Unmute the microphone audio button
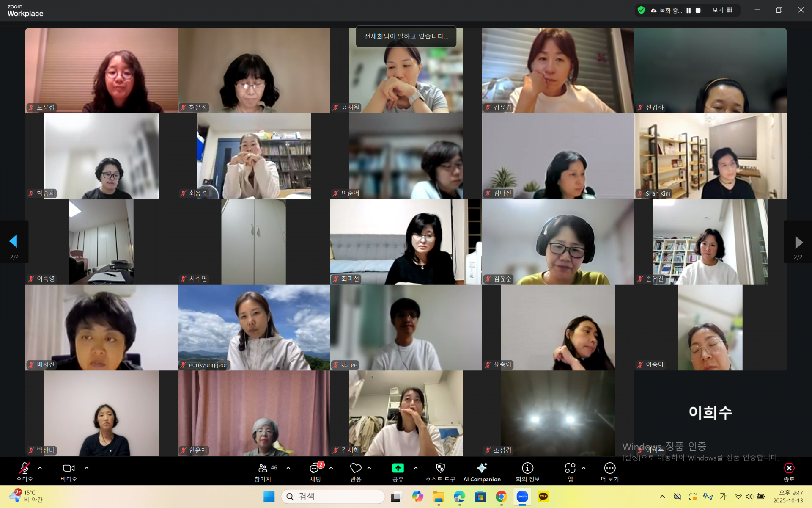This screenshot has width=812, height=508. point(25,468)
